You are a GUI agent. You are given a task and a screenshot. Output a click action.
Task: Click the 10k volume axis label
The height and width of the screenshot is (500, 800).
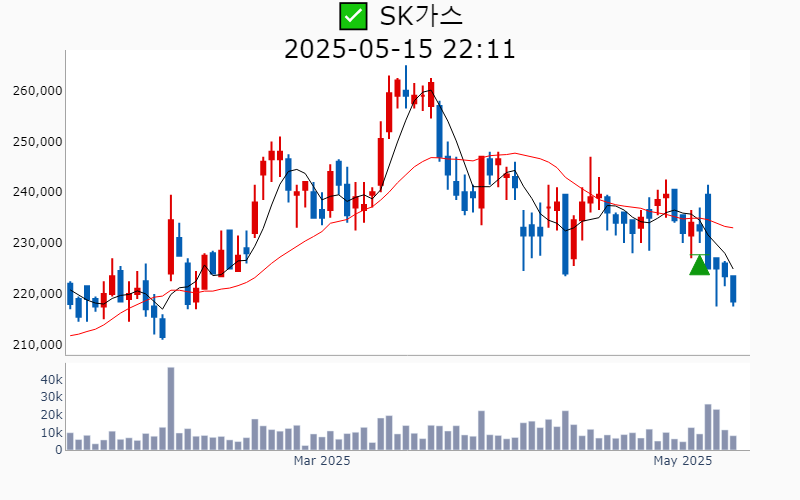pyautogui.click(x=52, y=433)
